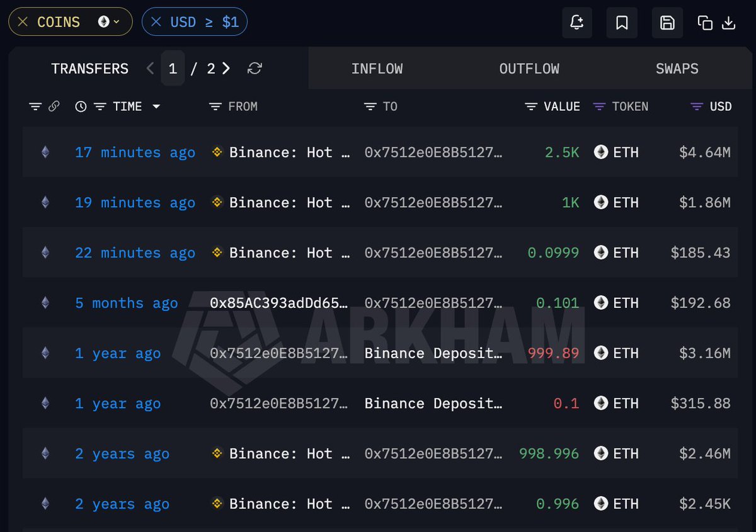Click the filter icon beside link icon
Screen dimensions: 756x532
click(35, 106)
